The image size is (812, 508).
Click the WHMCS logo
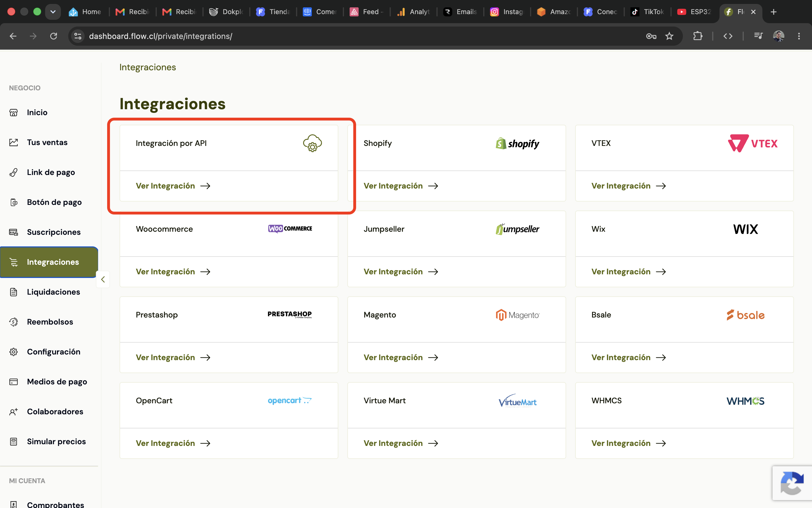coord(745,401)
